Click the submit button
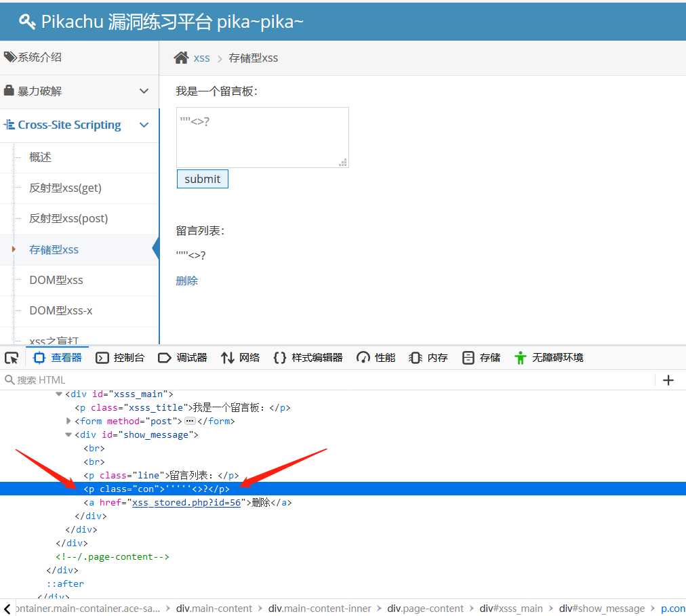The width and height of the screenshot is (686, 616). [x=203, y=179]
